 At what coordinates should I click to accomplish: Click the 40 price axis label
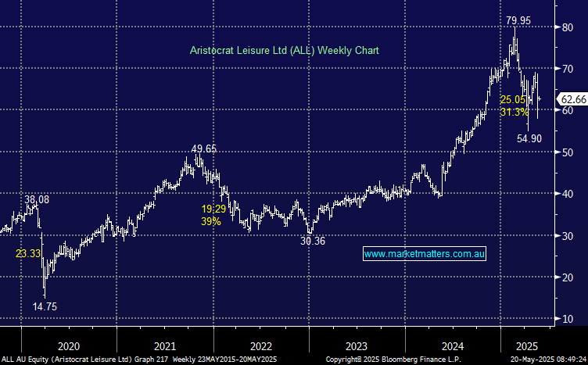(568, 194)
